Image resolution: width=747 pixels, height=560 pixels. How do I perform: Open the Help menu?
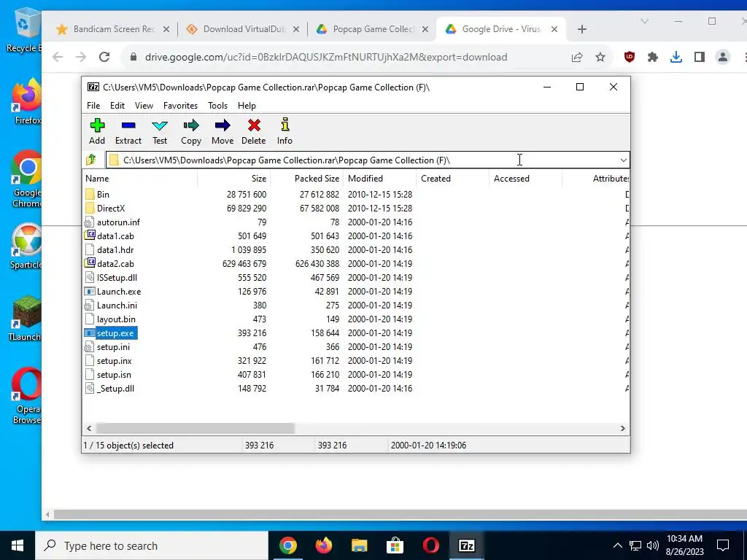(247, 106)
